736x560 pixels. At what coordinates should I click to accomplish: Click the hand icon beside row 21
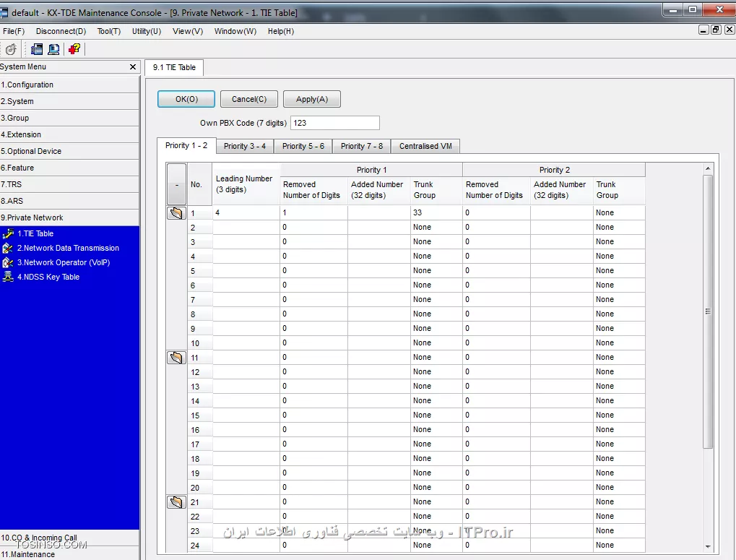[176, 502]
